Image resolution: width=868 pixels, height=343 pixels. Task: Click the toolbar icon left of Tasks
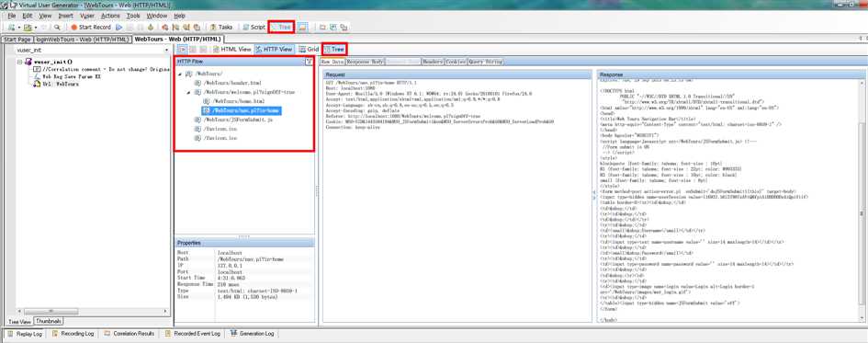point(197,27)
